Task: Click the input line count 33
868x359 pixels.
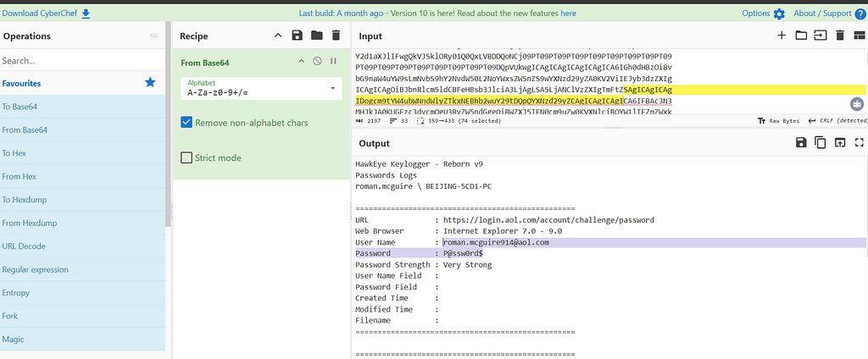Action: point(399,120)
